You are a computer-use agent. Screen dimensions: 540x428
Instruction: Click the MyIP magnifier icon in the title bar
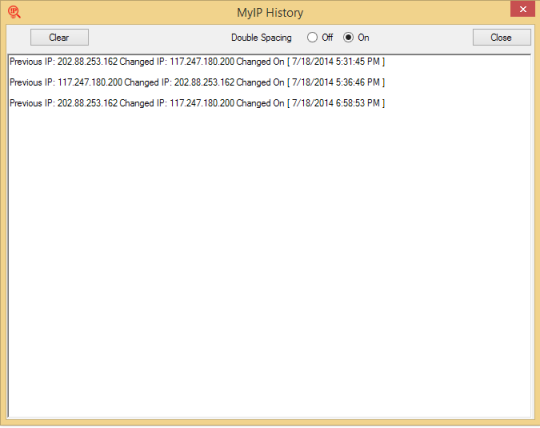coord(14,12)
